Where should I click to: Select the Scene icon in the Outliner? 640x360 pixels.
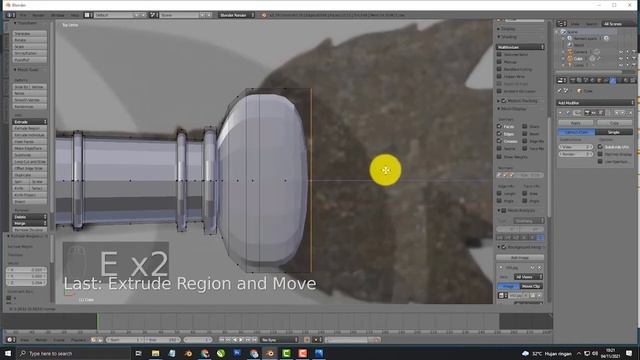(x=563, y=32)
